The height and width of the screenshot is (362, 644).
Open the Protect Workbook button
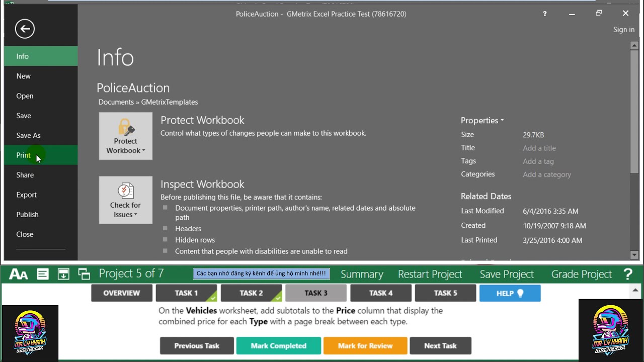pos(126,136)
